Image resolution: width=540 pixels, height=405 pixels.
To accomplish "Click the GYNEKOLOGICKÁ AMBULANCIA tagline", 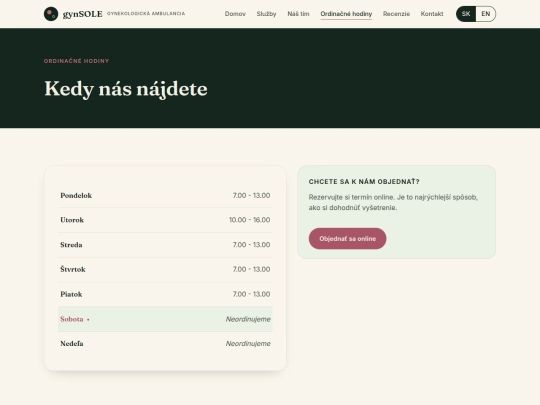I will tap(146, 13).
